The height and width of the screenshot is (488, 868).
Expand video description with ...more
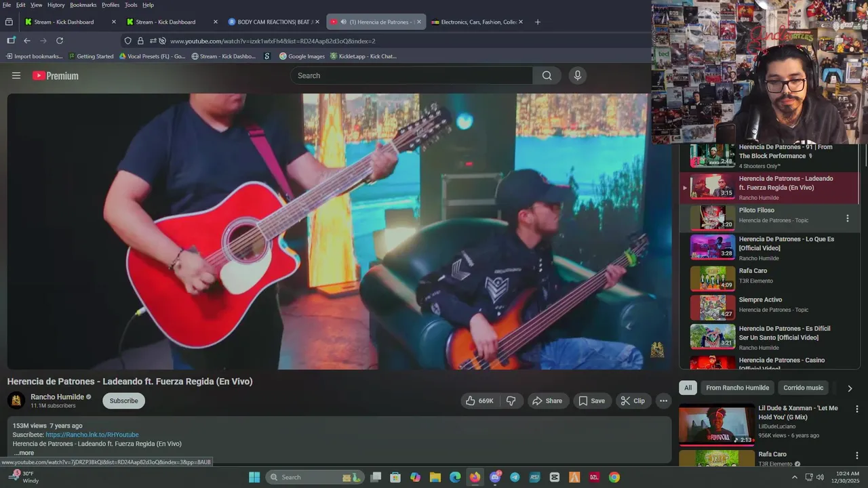point(24,453)
